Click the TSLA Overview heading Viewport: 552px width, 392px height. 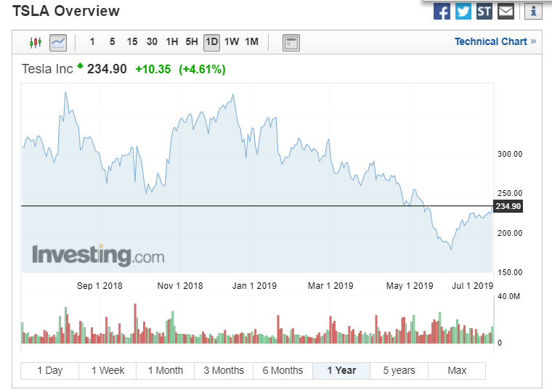pyautogui.click(x=66, y=11)
